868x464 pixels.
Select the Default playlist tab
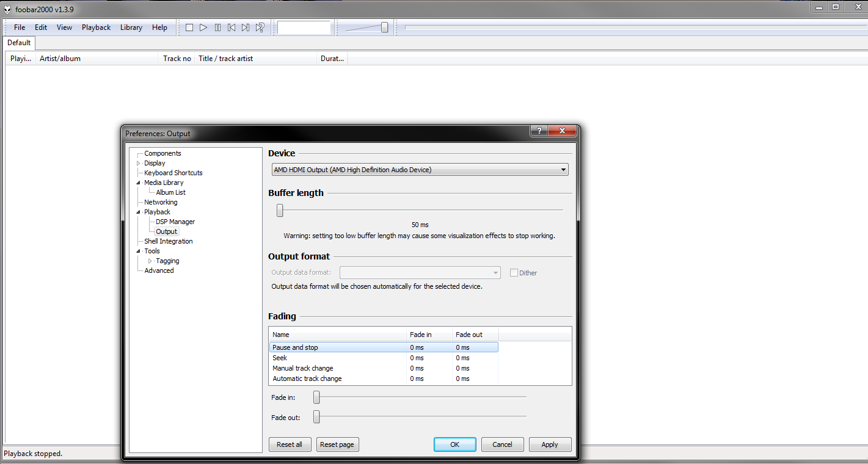coord(19,43)
